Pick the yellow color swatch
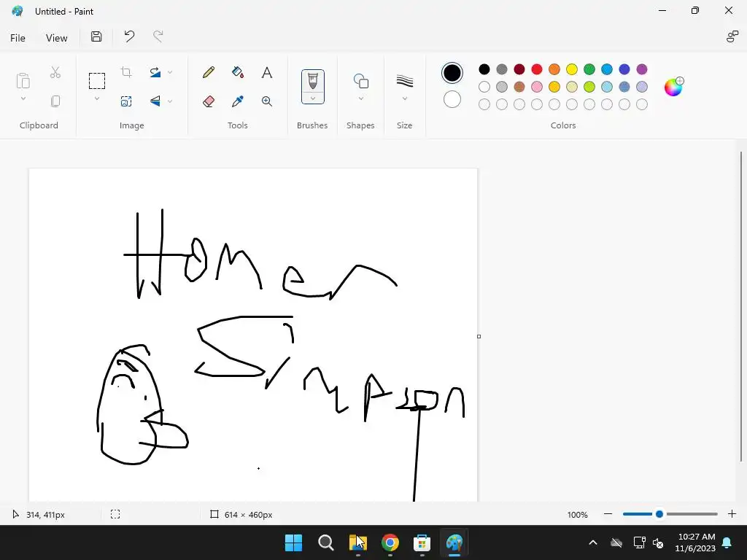The image size is (747, 560). coord(572,69)
